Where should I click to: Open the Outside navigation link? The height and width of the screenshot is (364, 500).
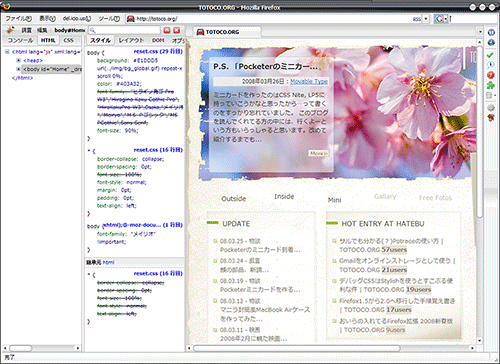pyautogui.click(x=234, y=199)
